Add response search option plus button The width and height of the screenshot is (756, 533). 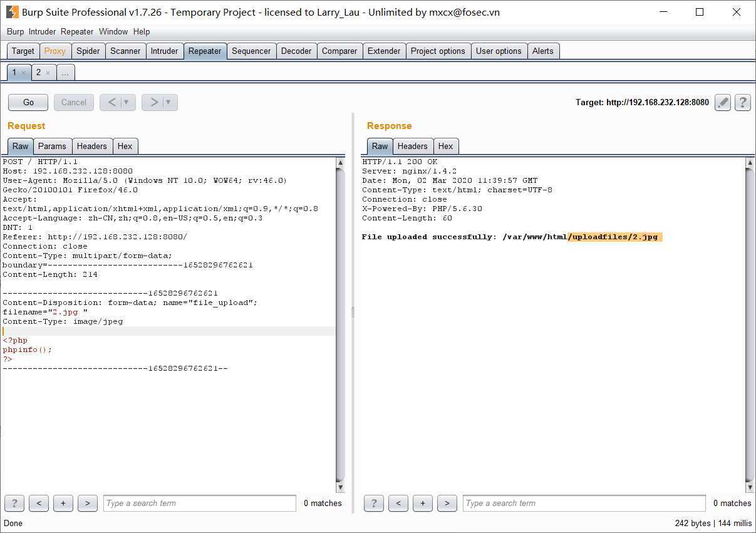coord(423,503)
